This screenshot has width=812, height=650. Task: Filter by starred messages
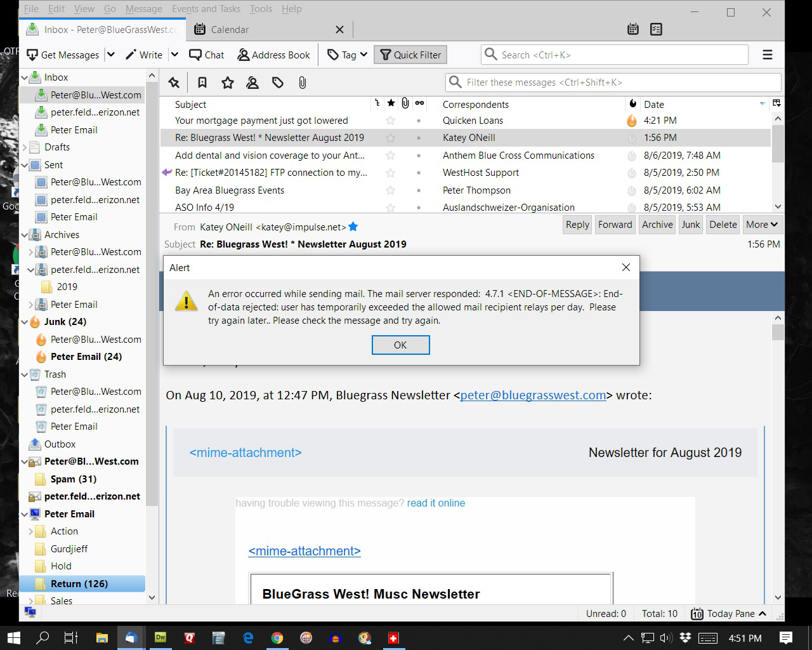(x=228, y=83)
